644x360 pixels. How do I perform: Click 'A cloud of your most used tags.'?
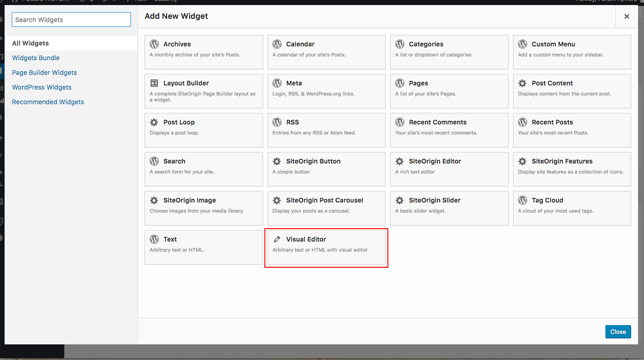tap(555, 211)
